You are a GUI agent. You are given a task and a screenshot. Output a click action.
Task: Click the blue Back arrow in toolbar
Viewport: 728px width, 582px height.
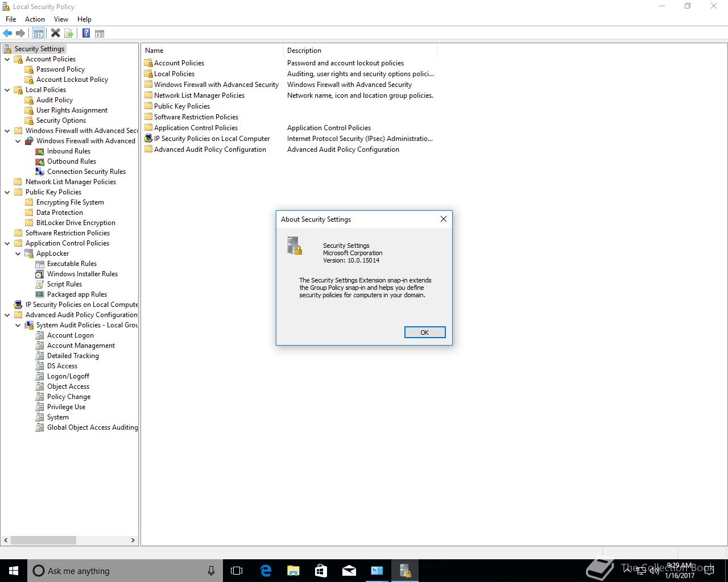pyautogui.click(x=7, y=34)
